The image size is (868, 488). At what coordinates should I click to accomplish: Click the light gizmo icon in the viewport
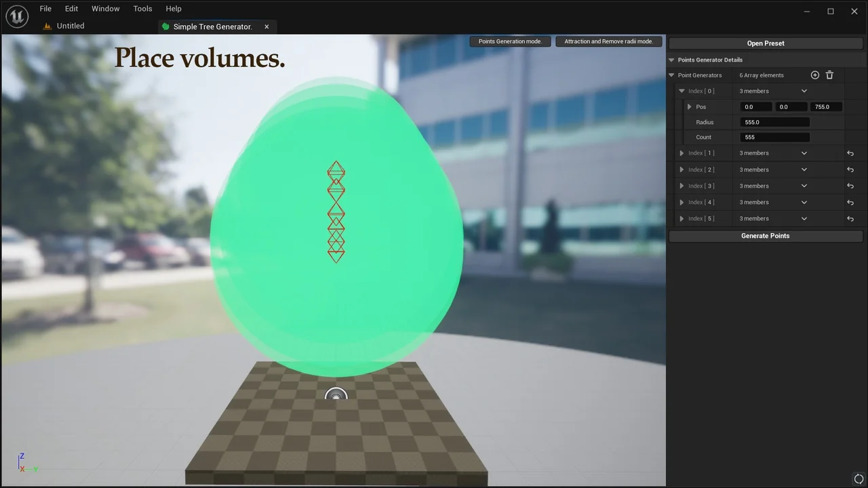point(336,397)
